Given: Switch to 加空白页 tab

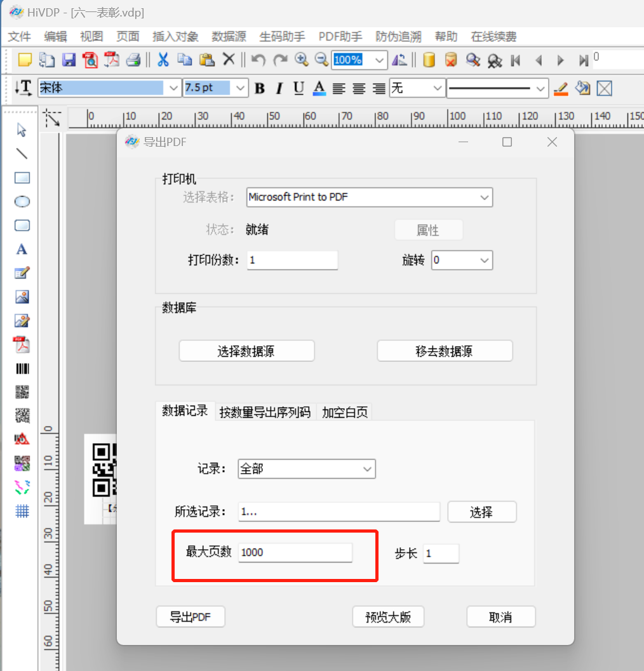Looking at the screenshot, I should click(x=345, y=412).
